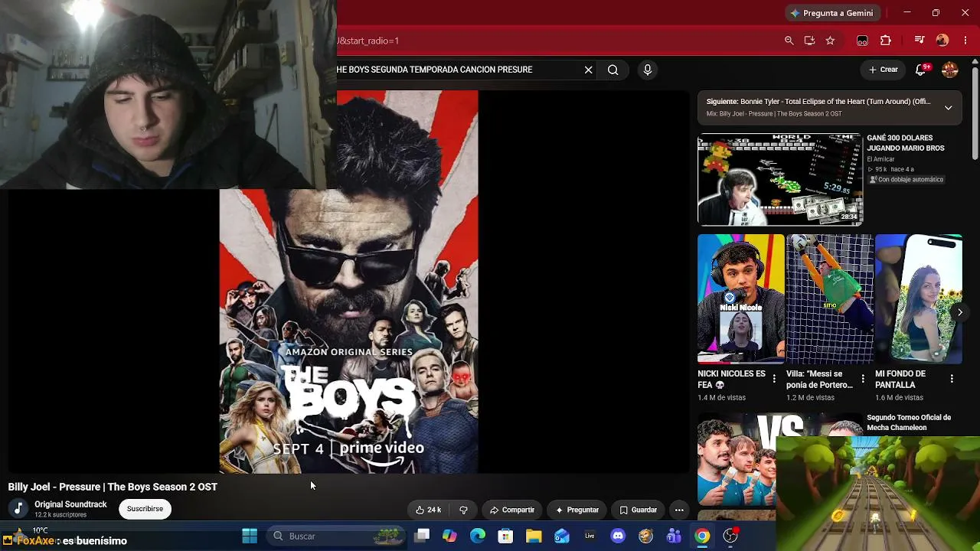This screenshot has width=980, height=551.
Task: Open Outlook from the taskbar
Action: [x=562, y=536]
